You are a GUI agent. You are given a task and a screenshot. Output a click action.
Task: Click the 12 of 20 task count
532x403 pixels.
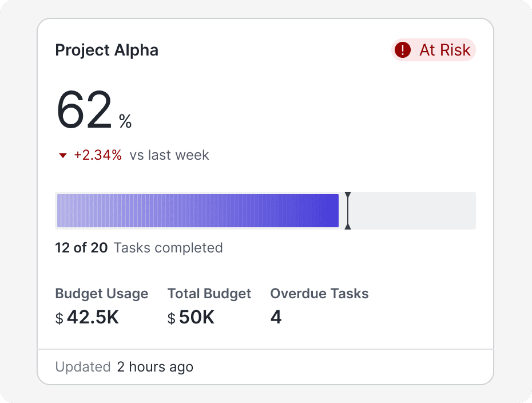click(x=81, y=248)
